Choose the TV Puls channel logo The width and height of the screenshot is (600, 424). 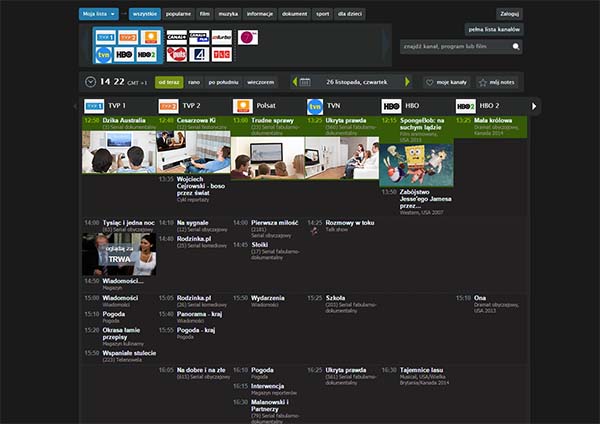[176, 55]
